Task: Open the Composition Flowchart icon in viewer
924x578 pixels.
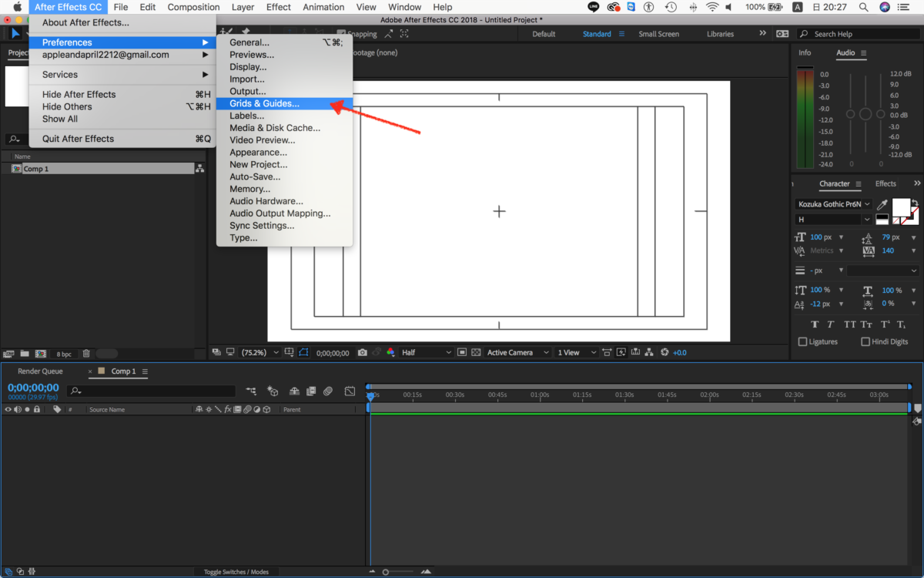Action: point(649,352)
